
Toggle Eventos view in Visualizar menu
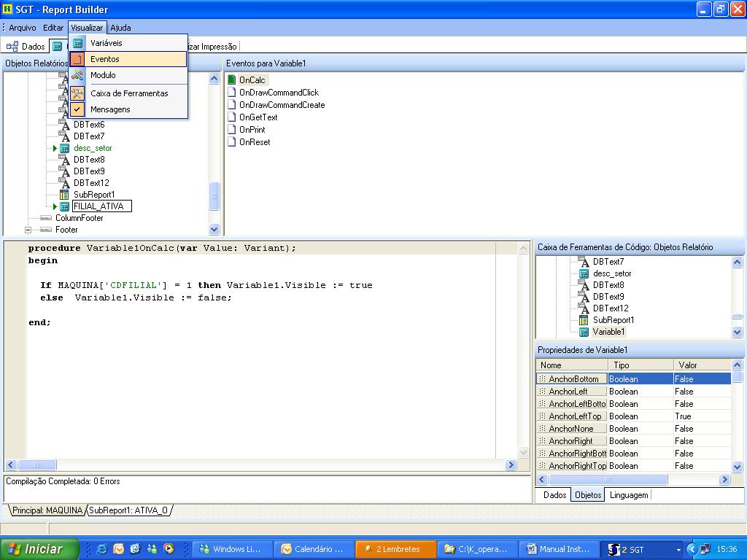pyautogui.click(x=105, y=59)
